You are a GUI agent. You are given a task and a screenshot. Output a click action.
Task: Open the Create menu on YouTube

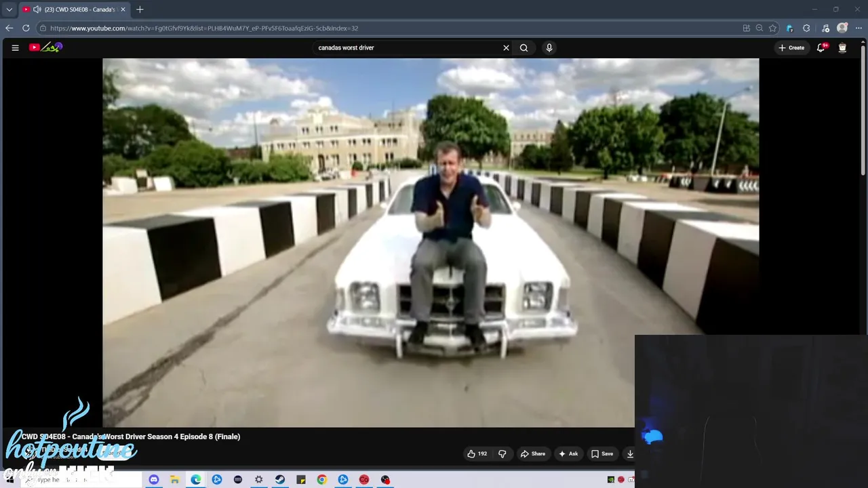tap(791, 47)
